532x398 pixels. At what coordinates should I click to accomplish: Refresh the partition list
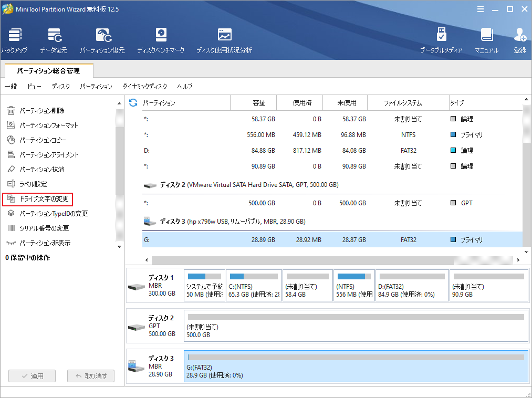coord(133,103)
